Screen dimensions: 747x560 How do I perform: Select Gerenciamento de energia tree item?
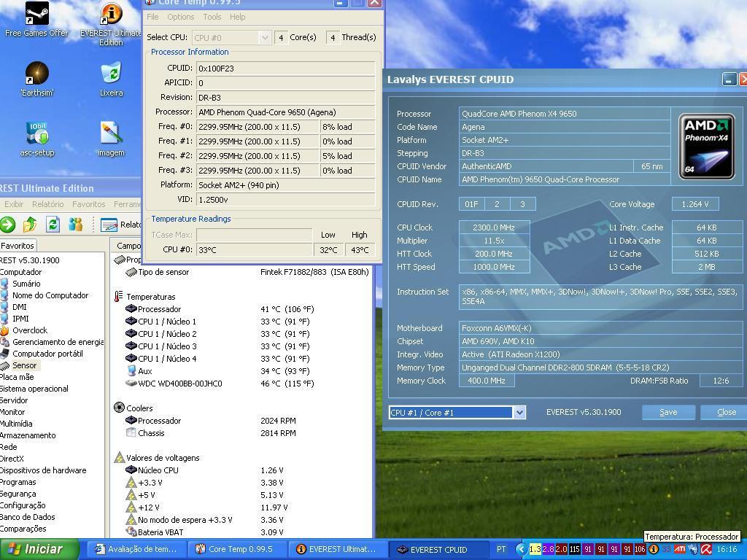tap(58, 342)
